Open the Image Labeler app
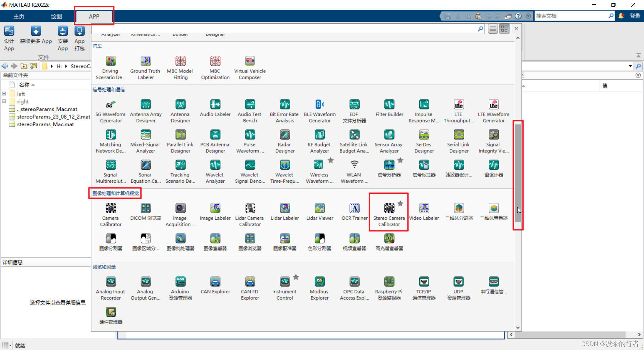Viewport: 644px width, 350px height. [215, 212]
